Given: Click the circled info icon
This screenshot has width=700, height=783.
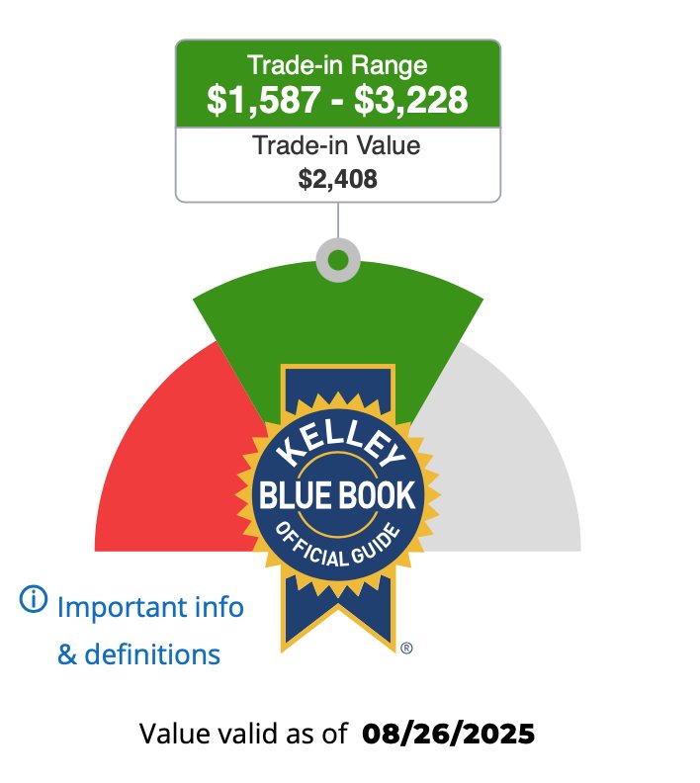Looking at the screenshot, I should (34, 599).
